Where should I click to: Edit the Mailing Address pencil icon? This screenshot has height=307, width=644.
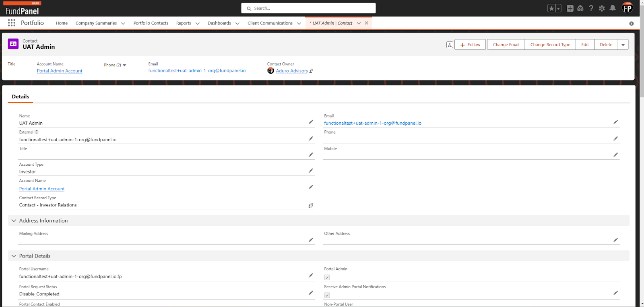coord(311,240)
